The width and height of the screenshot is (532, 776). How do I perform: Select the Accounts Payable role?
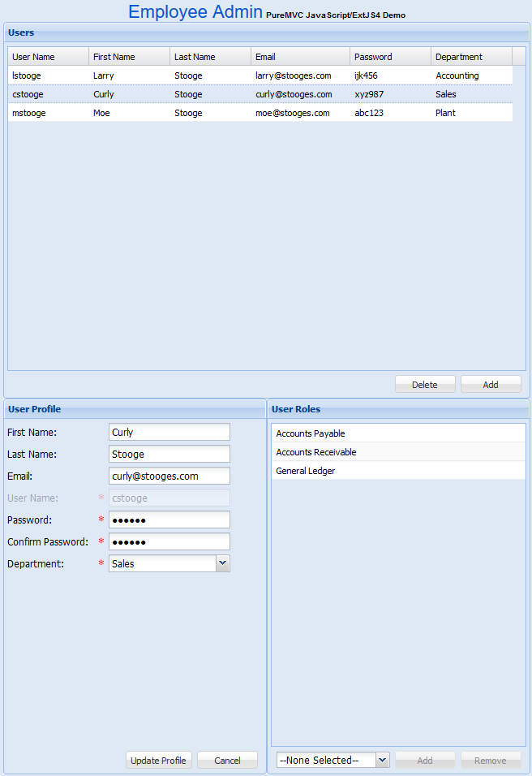pos(398,433)
